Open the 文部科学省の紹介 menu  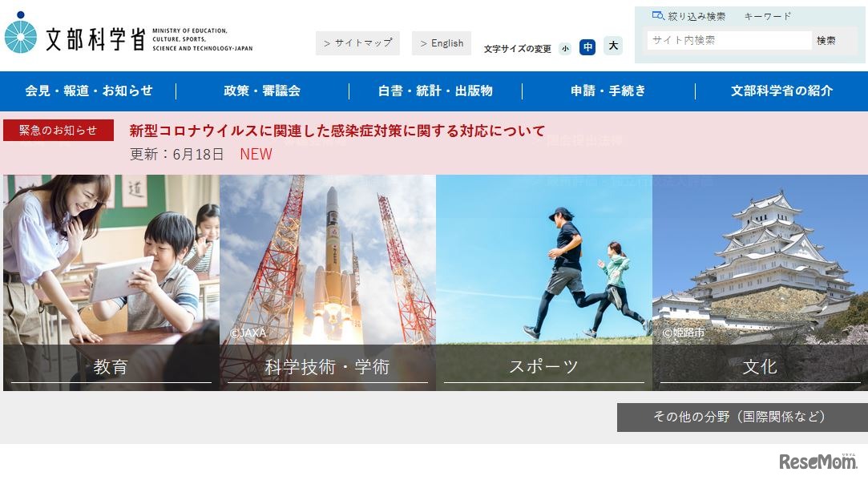coord(781,91)
